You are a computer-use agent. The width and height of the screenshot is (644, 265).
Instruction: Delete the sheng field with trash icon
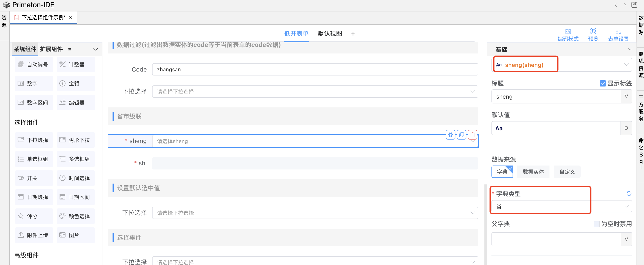click(x=472, y=135)
